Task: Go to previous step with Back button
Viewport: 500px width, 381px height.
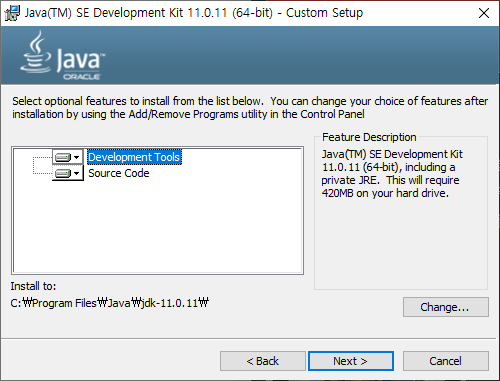Action: pos(262,361)
